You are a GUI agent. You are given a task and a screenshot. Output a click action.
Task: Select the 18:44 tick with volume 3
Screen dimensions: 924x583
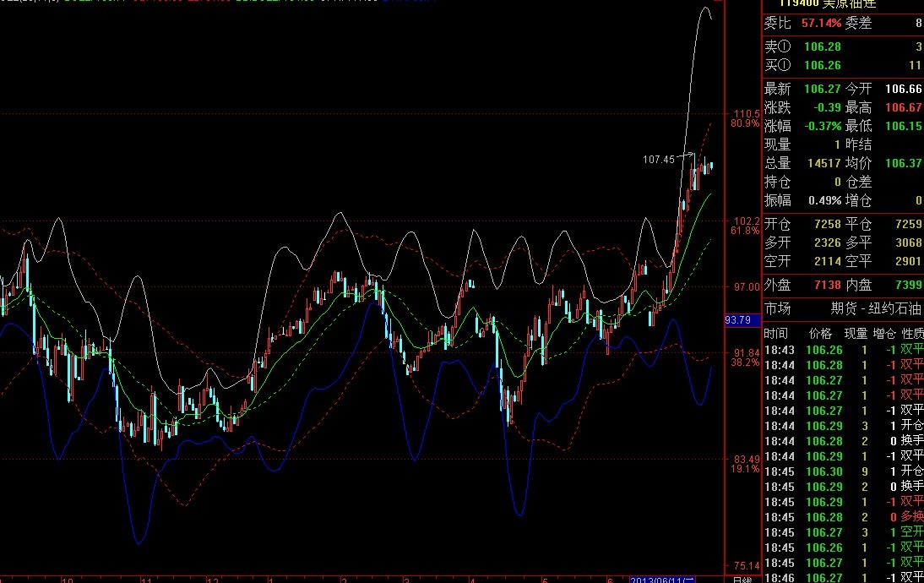tap(843, 426)
